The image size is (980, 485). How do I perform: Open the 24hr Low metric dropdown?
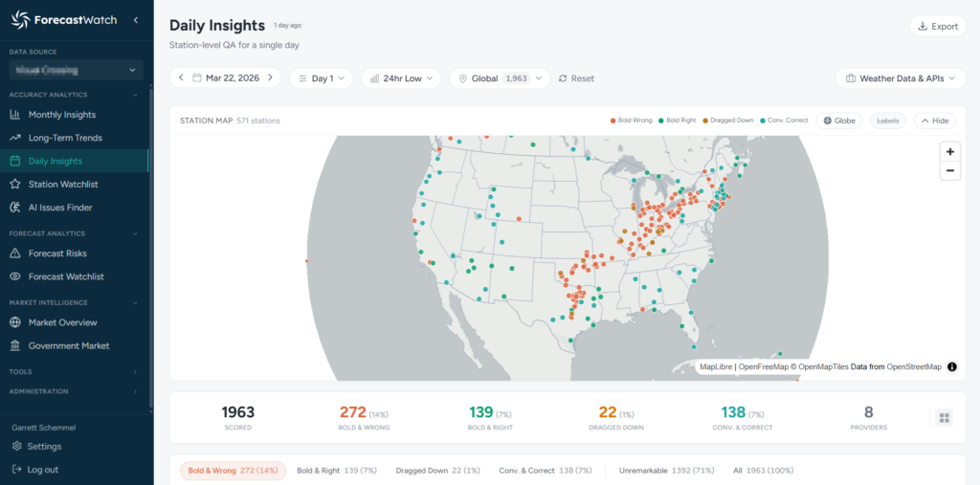[x=401, y=78]
